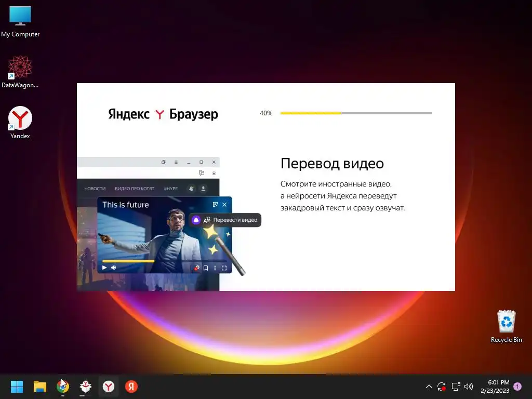532x399 pixels.
Task: Open the clock showing 6:01 PM
Action: 495,387
